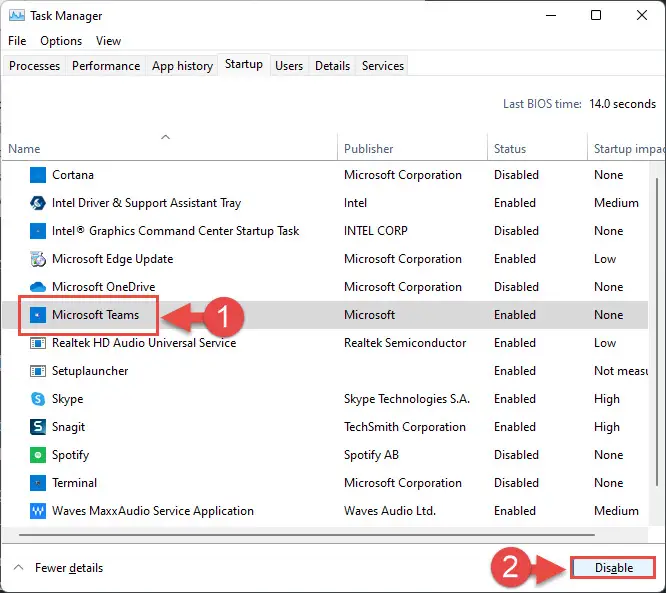Click the Microsoft Teams icon

pyautogui.click(x=38, y=315)
